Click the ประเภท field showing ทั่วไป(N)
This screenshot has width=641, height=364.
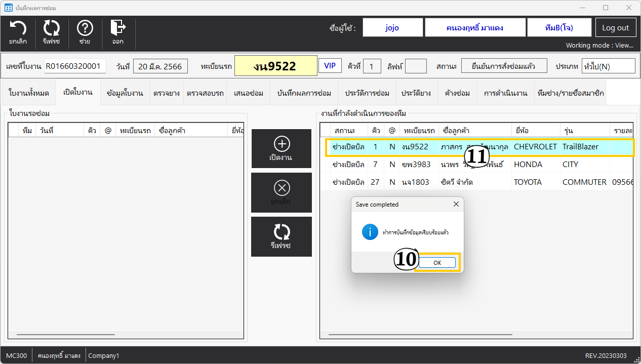coord(608,66)
